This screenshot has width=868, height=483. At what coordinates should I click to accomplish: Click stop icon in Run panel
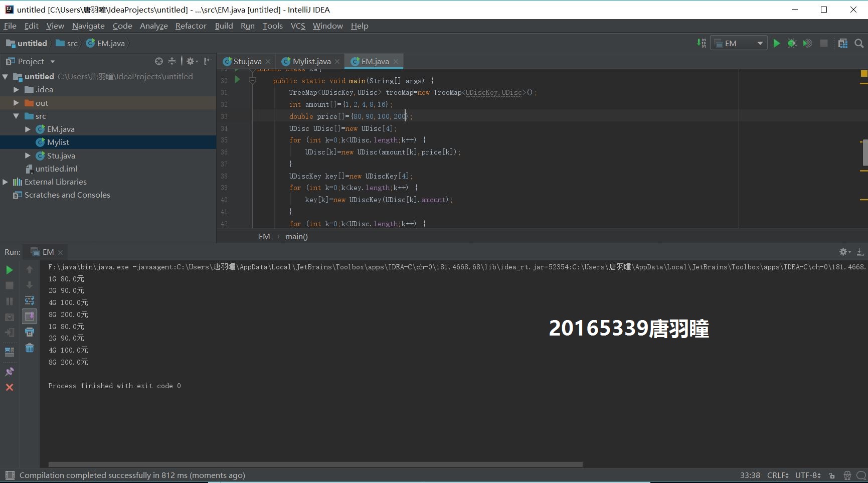point(9,285)
